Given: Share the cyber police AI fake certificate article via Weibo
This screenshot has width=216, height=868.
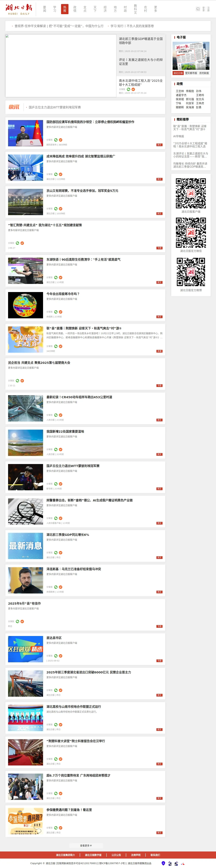Looking at the screenshot, I should tap(61, 518).
